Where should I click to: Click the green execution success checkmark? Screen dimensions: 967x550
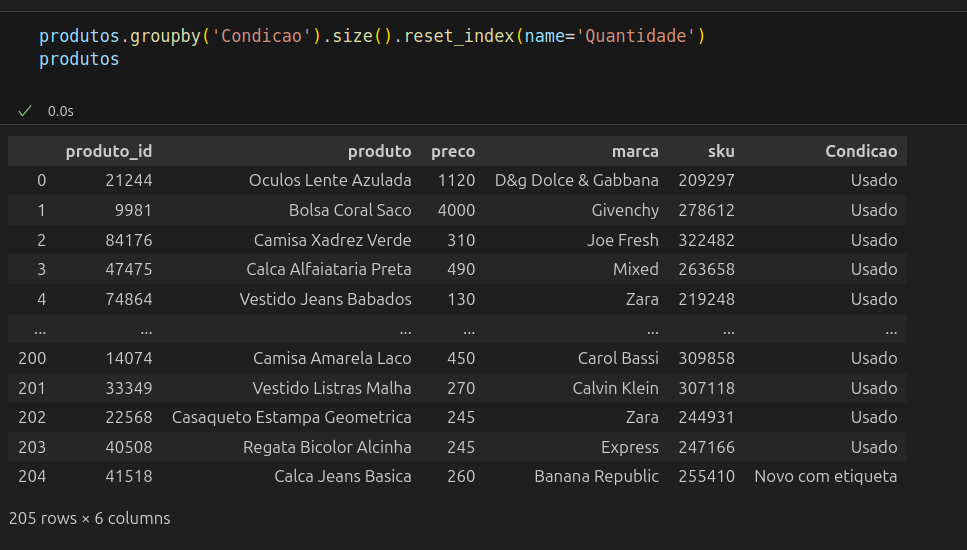click(25, 111)
